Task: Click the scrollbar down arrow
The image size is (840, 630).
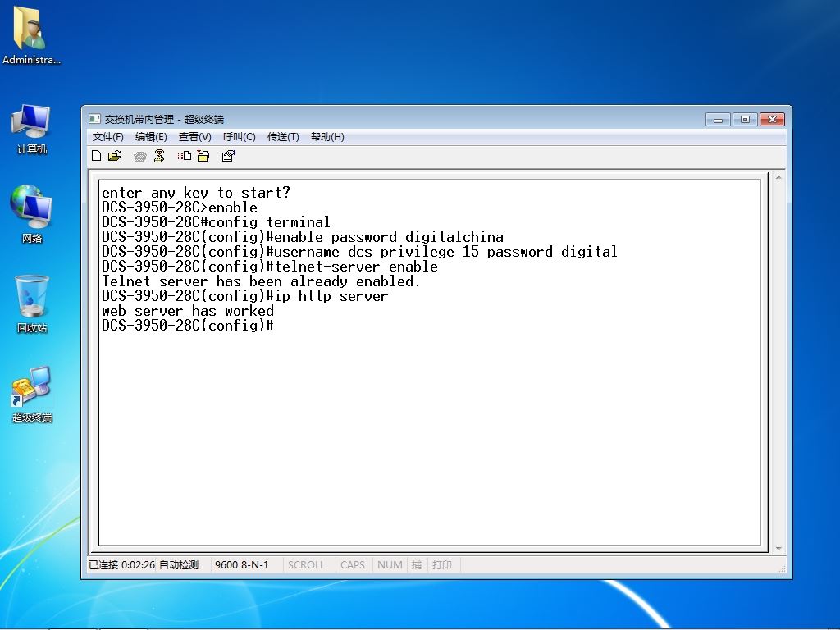Action: (x=778, y=549)
